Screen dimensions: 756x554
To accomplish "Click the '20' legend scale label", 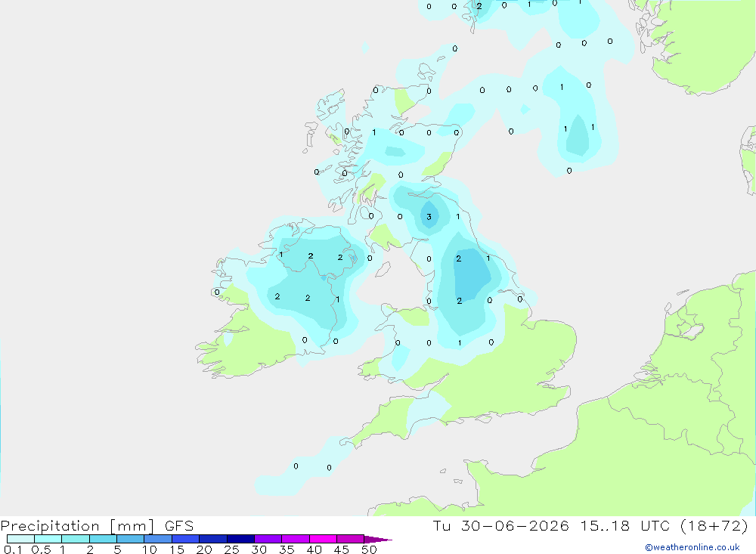I will [204, 549].
